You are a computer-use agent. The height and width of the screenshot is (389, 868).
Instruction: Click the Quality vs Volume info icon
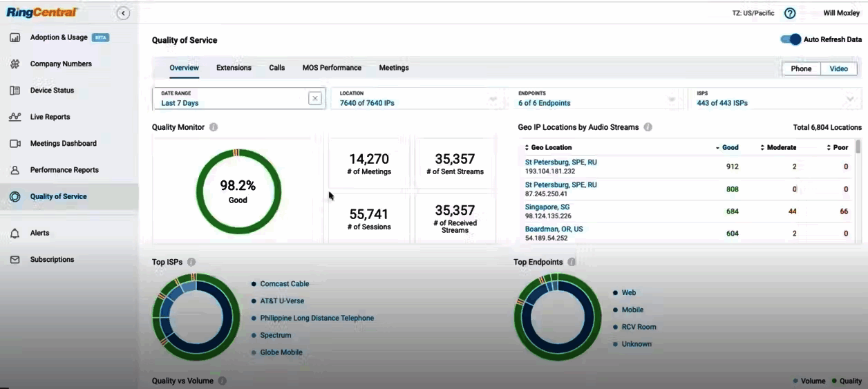coord(221,381)
